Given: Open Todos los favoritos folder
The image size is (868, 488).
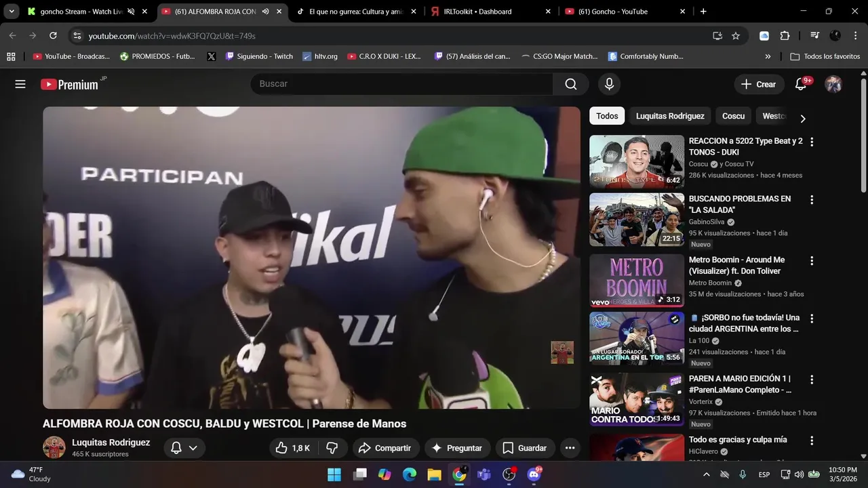Looking at the screenshot, I should tap(825, 56).
